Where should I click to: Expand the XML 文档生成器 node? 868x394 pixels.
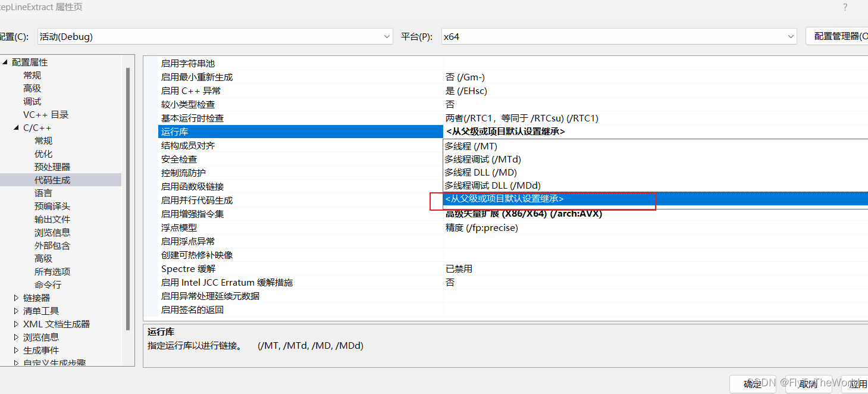point(16,323)
